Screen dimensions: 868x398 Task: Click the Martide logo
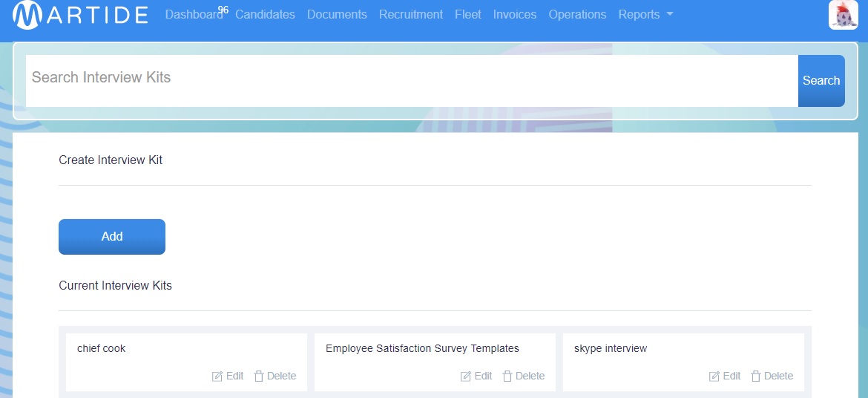pos(79,15)
